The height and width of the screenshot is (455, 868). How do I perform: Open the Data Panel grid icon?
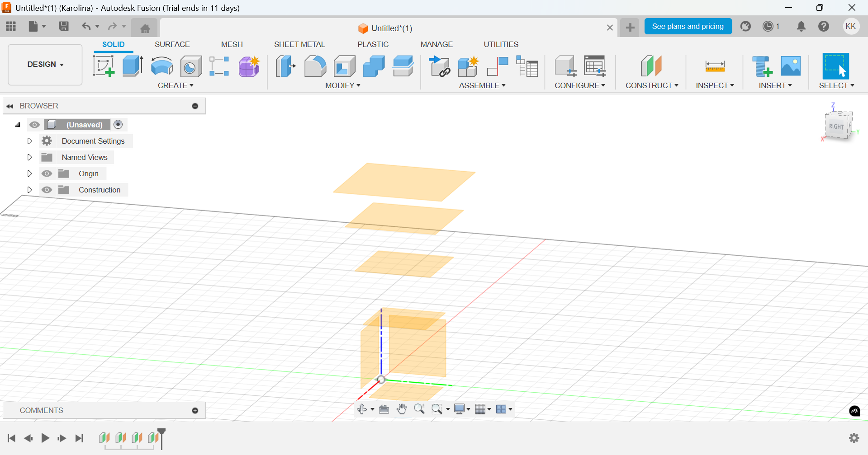(11, 26)
